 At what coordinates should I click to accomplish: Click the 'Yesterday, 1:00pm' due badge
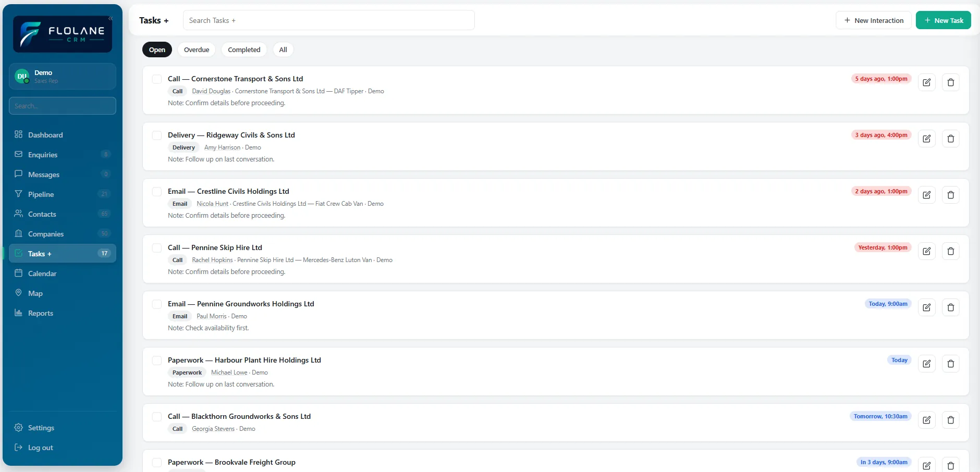883,248
